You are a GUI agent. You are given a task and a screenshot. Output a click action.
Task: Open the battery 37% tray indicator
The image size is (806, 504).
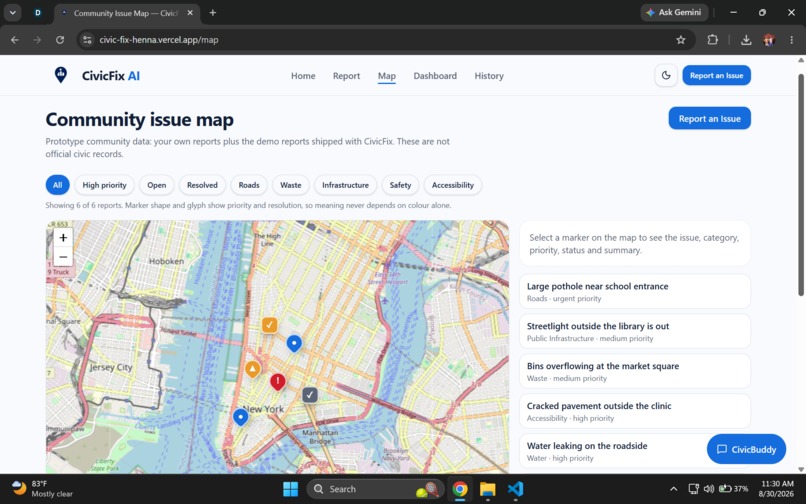coord(734,489)
